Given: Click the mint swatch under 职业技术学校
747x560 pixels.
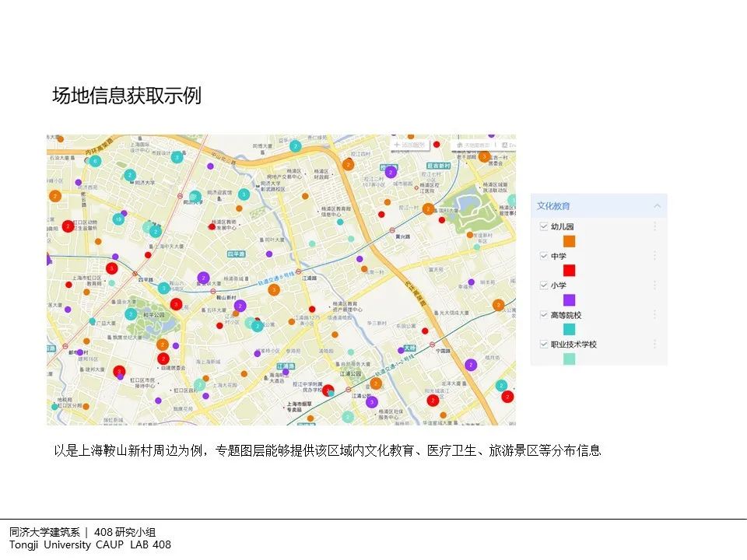Looking at the screenshot, I should point(569,359).
